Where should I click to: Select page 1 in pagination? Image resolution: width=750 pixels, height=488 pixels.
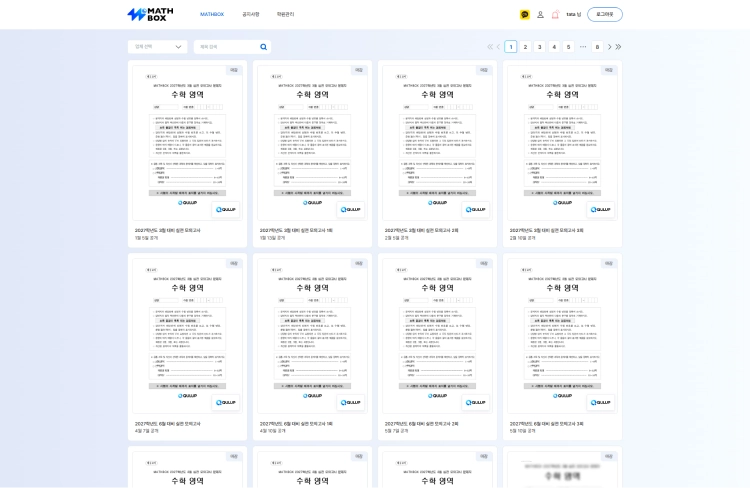click(511, 47)
